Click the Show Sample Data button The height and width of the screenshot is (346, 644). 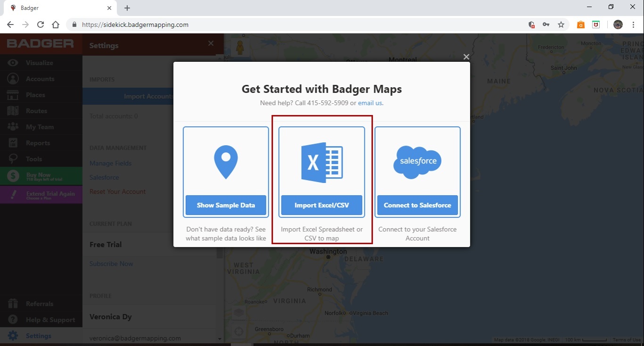point(226,205)
